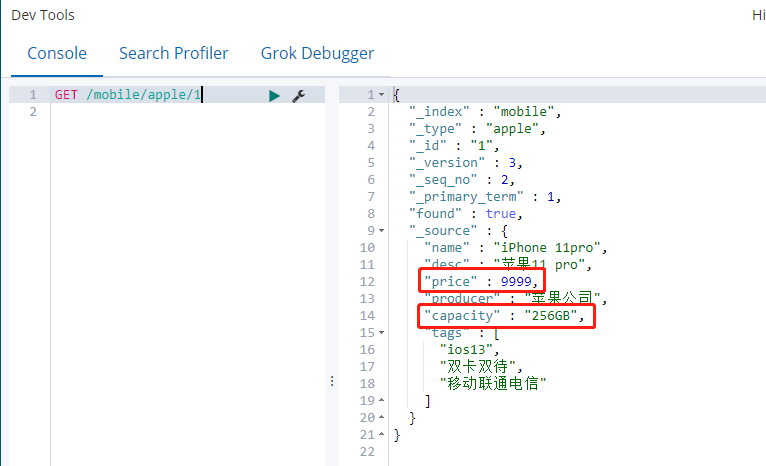766x466 pixels.
Task: Click the "_version" : 3 line
Action: click(466, 163)
